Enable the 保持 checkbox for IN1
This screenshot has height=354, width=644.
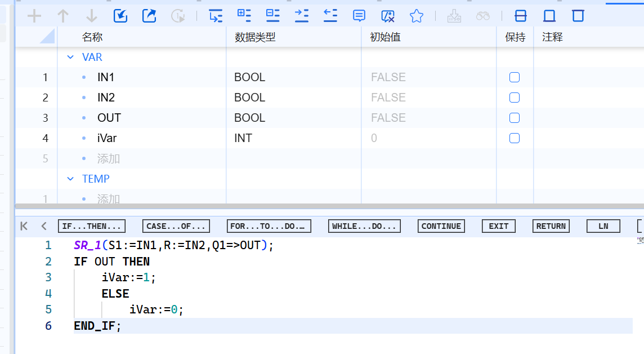(514, 77)
